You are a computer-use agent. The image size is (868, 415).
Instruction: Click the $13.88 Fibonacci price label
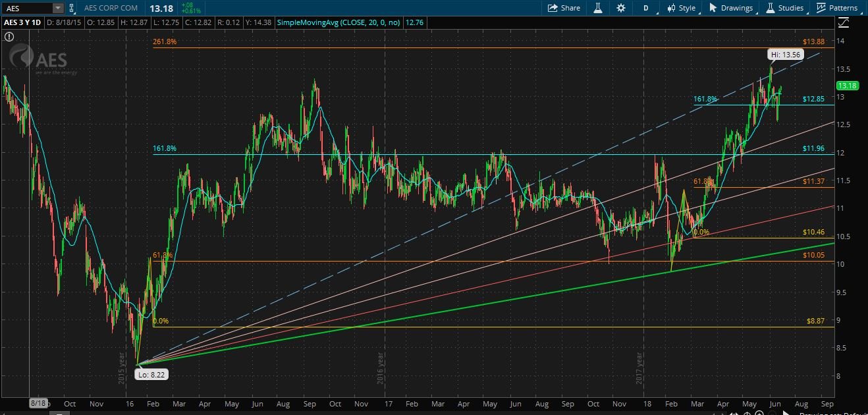[x=813, y=41]
